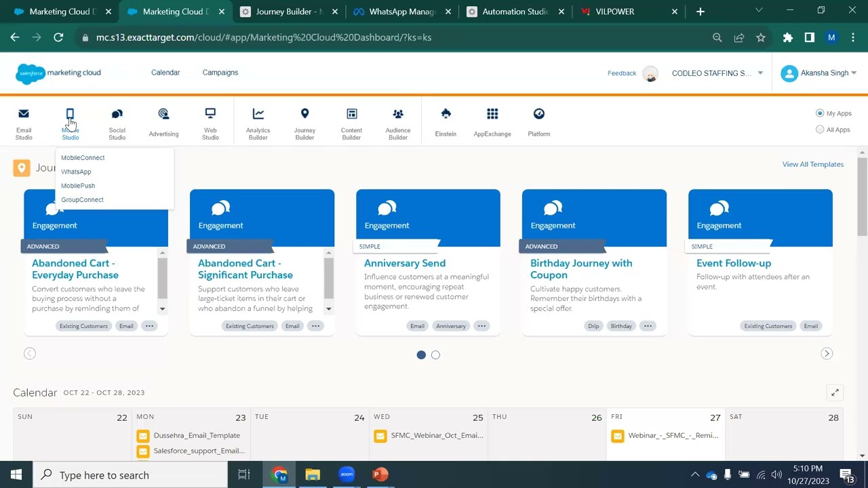Show hidden system tray icons chevron
This screenshot has width=868, height=488.
tap(695, 475)
